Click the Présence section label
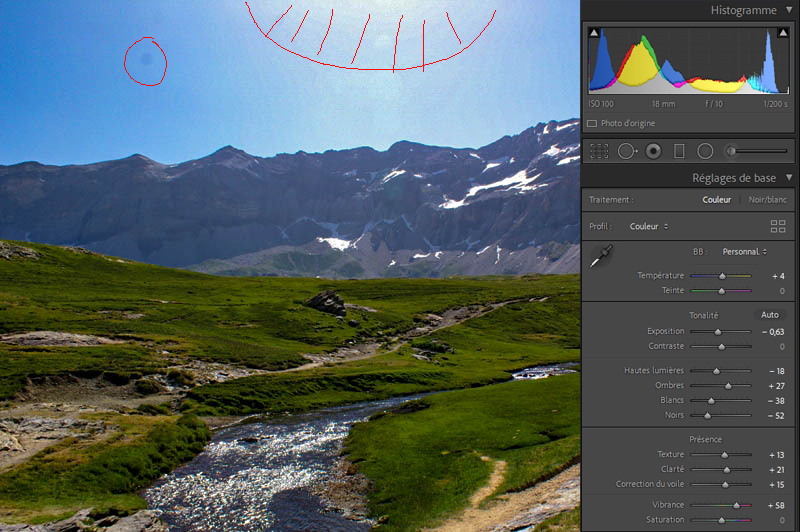The width and height of the screenshot is (800, 532). tap(706, 439)
